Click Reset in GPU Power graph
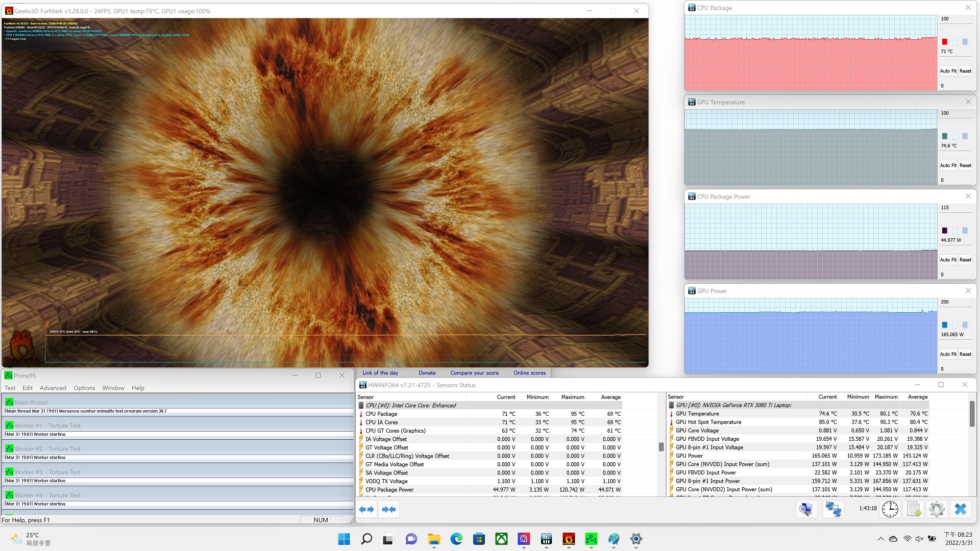 click(x=965, y=354)
